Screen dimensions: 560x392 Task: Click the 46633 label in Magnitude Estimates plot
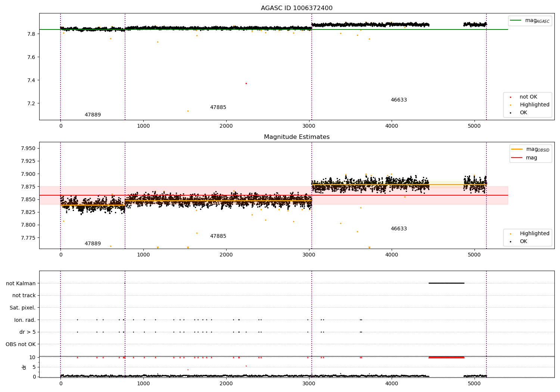point(399,229)
